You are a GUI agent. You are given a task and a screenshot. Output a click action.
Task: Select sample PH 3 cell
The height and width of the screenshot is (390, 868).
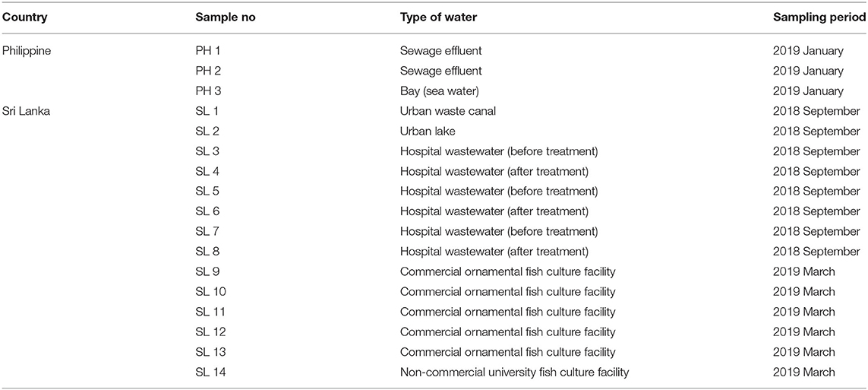(209, 91)
